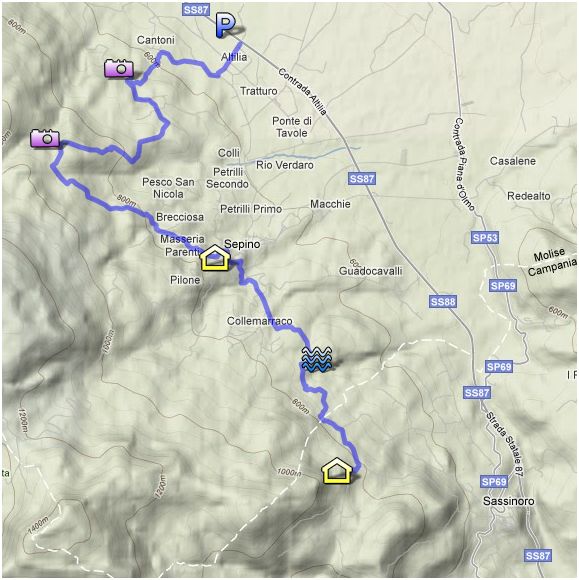
Task: Click the Guadocavalli place label
Action: coord(370,271)
